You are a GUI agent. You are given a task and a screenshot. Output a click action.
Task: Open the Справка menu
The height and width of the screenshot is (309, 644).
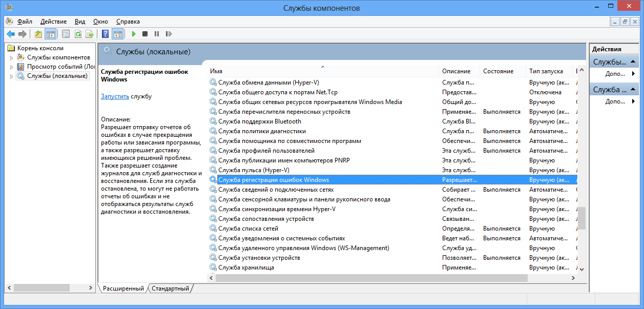pyautogui.click(x=128, y=22)
